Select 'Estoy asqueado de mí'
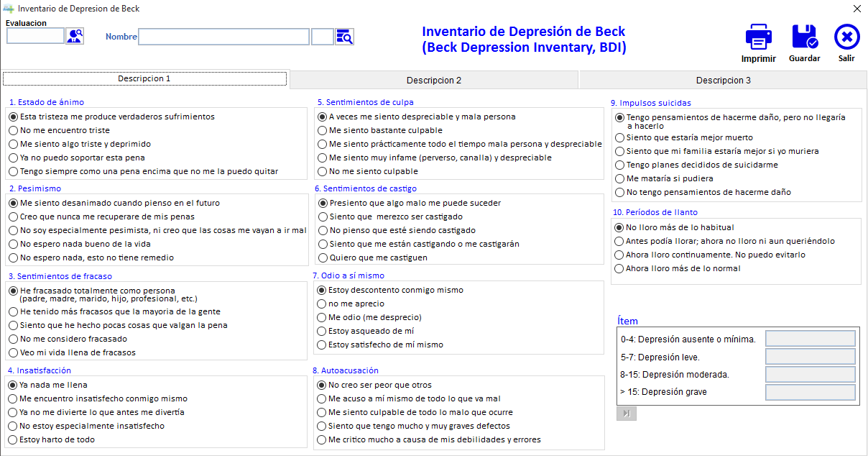868x456 pixels. (365, 331)
